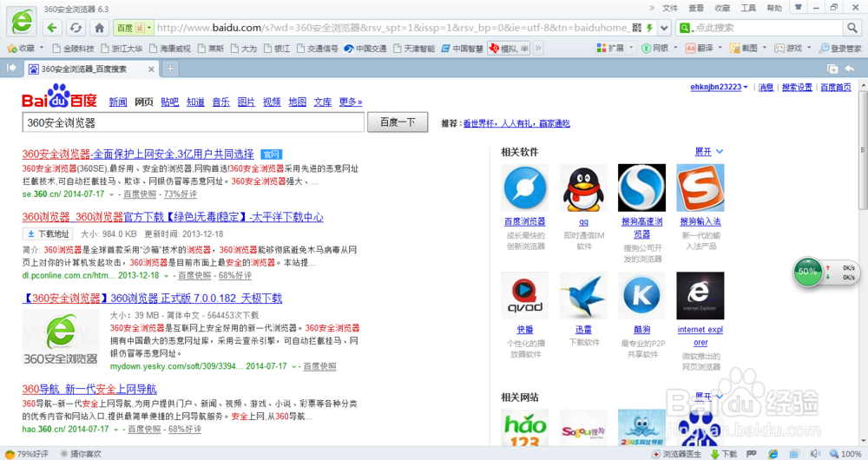The image size is (868, 460).
Task: Open the address bar dropdown arrow
Action: [x=665, y=28]
